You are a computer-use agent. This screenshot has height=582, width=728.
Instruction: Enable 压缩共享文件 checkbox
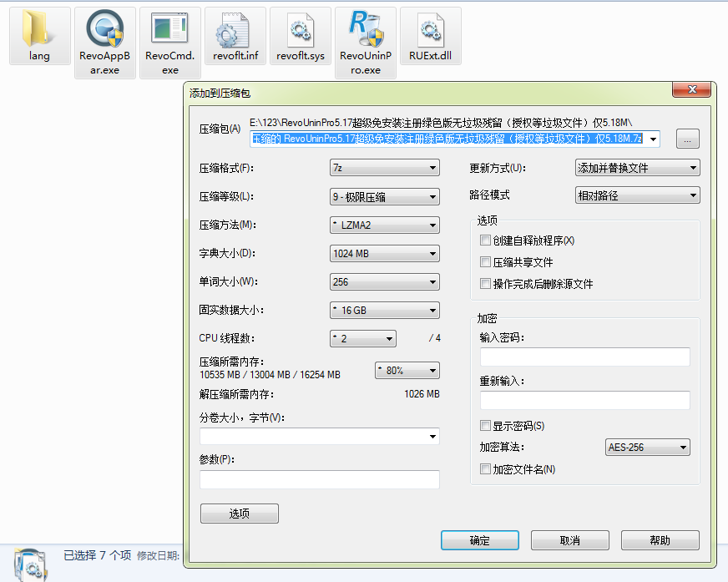pos(485,262)
